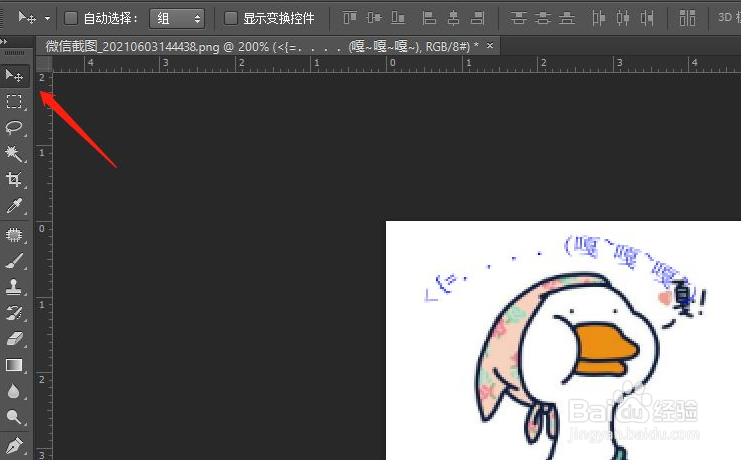The width and height of the screenshot is (741, 460).
Task: Distribute bottom edges of layers
Action: click(567, 18)
